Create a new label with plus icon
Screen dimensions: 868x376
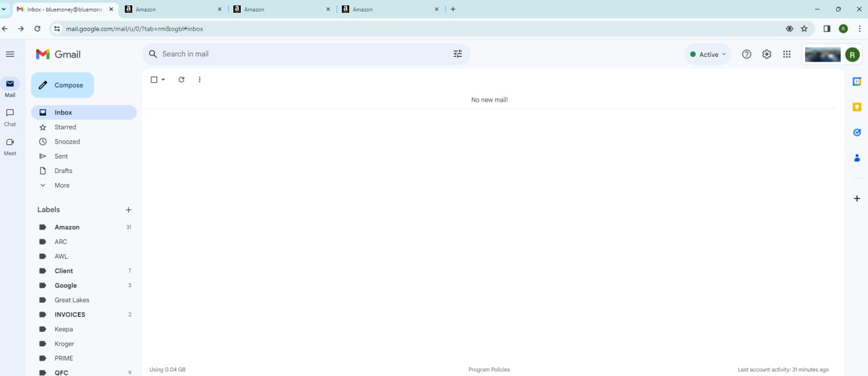click(129, 210)
